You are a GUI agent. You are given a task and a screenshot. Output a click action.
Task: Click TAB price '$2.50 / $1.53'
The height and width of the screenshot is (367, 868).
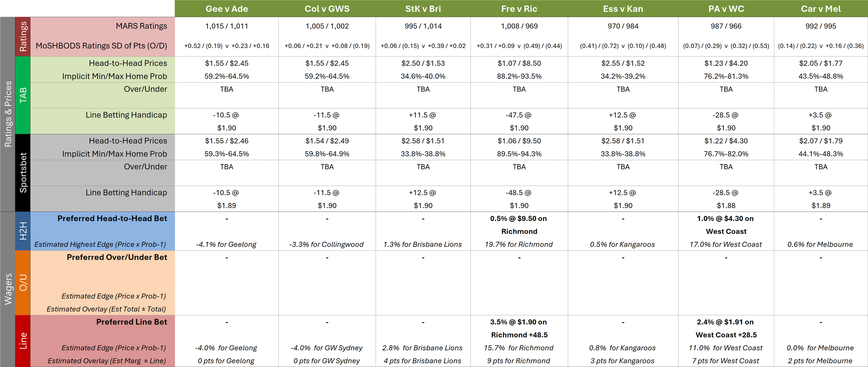(423, 63)
